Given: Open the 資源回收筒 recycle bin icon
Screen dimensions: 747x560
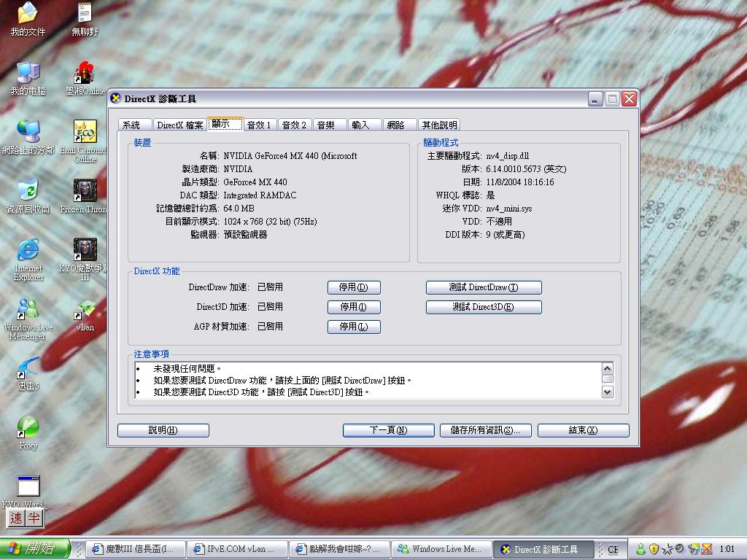Looking at the screenshot, I should point(28,190).
